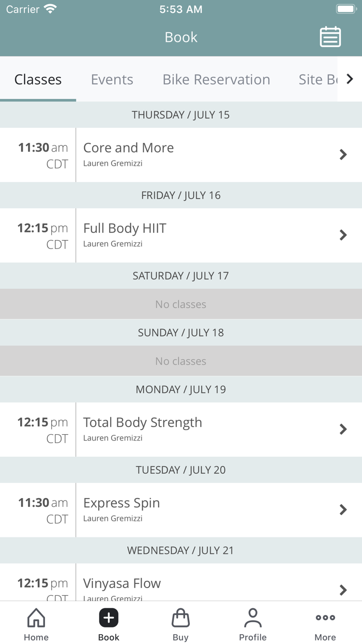Switch to the Events tab
The image size is (362, 644).
112,79
